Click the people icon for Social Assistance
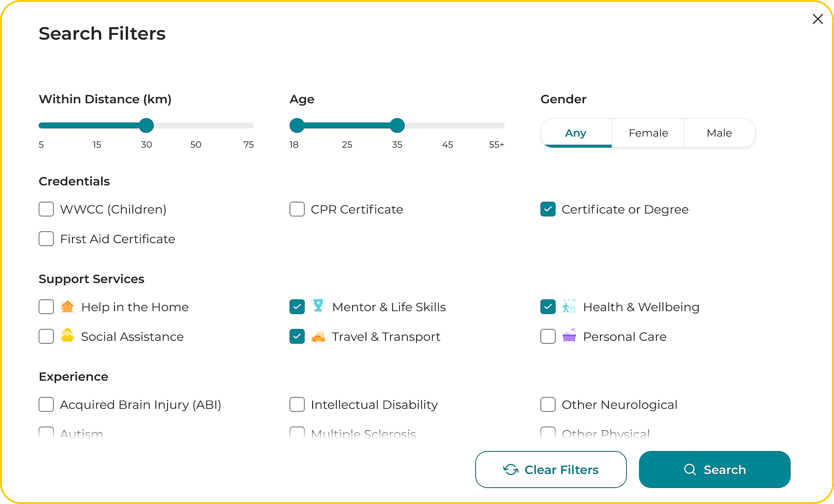Viewport: 834px width, 504px height. click(67, 336)
